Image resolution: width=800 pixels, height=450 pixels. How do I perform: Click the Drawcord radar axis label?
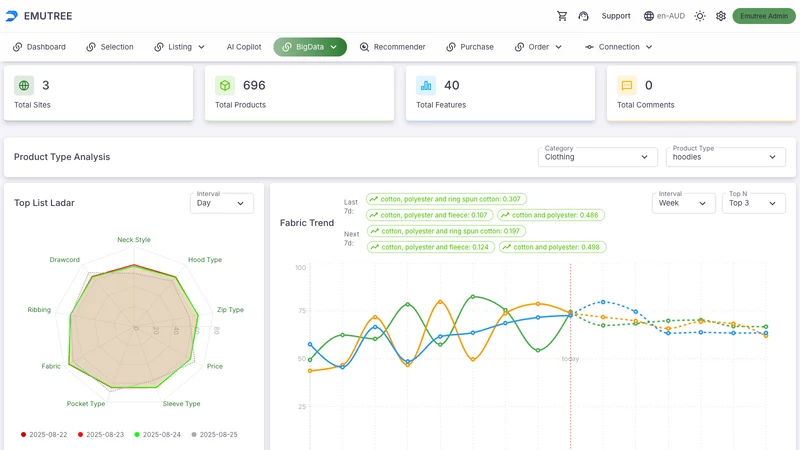pyautogui.click(x=65, y=260)
